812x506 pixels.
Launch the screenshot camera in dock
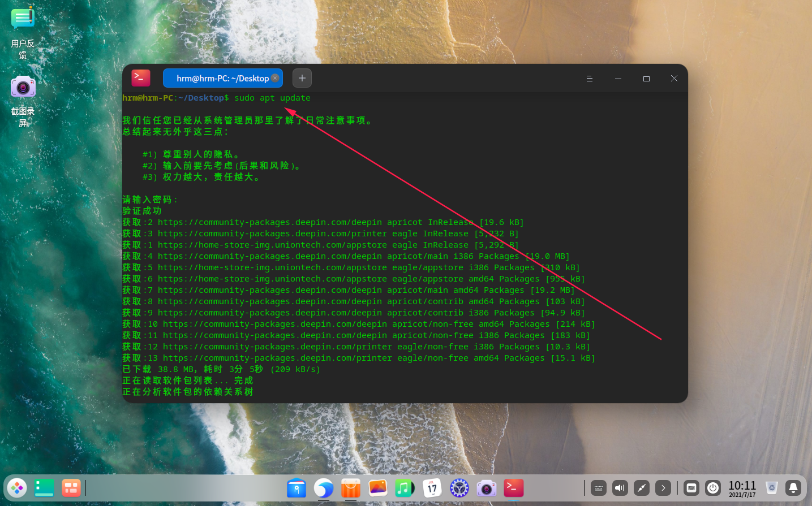pos(486,488)
